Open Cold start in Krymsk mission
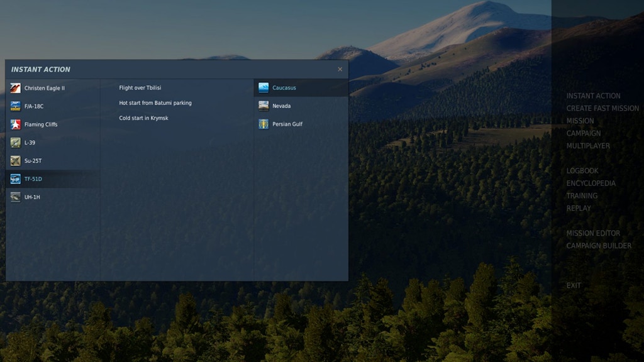Viewport: 644px width, 362px height. [144, 118]
